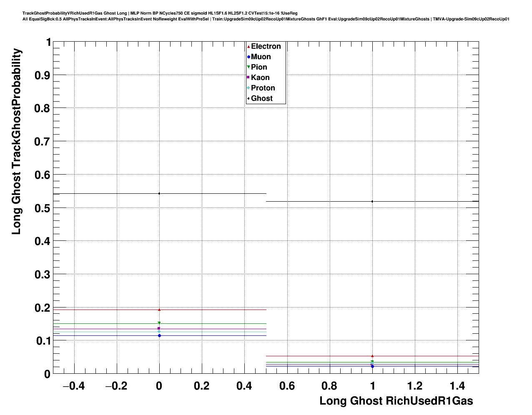Click the Electron legend label
The height and width of the screenshot is (415, 532).
click(x=266, y=46)
